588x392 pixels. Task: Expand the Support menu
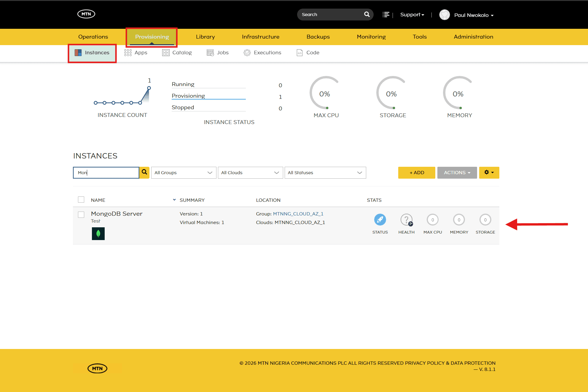tap(412, 15)
